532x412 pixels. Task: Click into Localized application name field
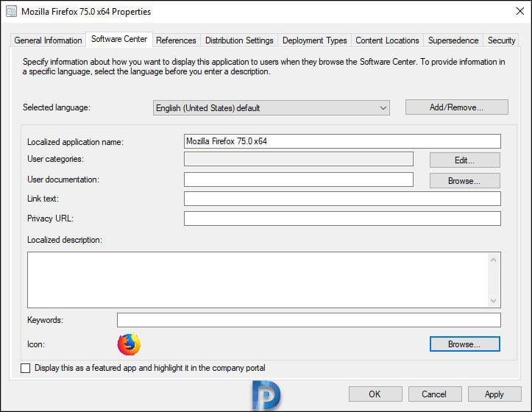pyautogui.click(x=342, y=141)
